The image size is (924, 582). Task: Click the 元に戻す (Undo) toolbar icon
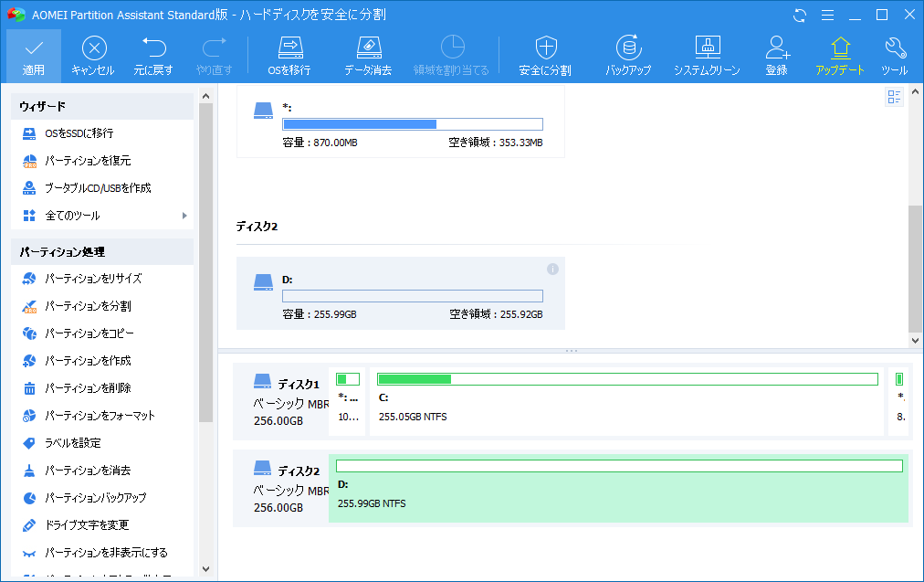(x=153, y=56)
